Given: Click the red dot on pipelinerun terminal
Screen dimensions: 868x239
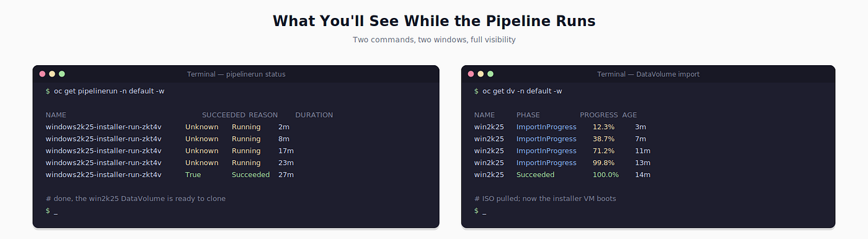Looking at the screenshot, I should click(42, 74).
